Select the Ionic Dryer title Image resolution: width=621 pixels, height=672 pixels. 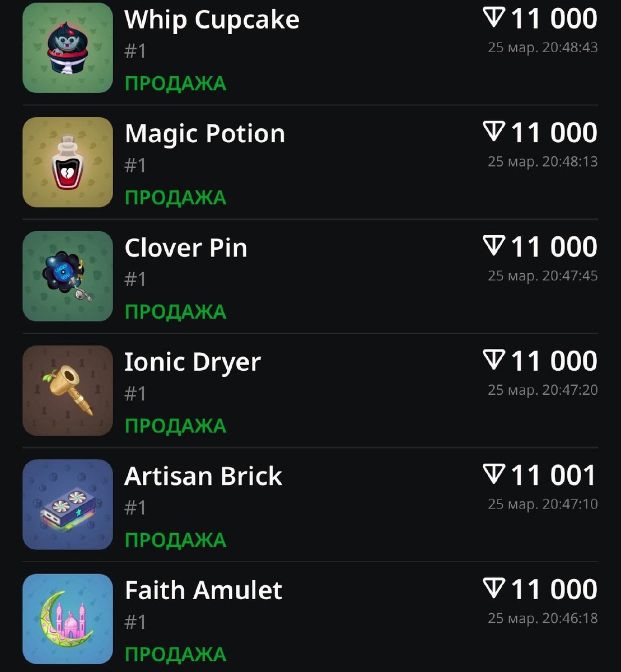coord(193,363)
